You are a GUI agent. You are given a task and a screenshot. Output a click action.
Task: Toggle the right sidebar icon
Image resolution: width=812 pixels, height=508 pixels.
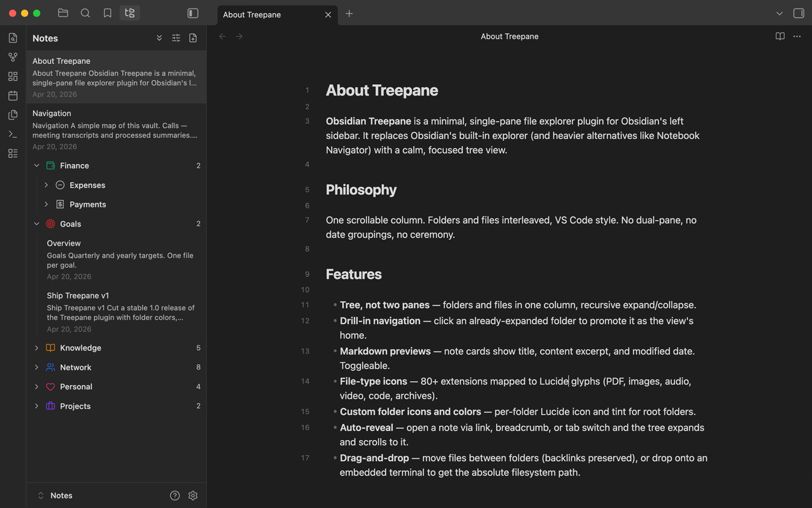pos(799,13)
